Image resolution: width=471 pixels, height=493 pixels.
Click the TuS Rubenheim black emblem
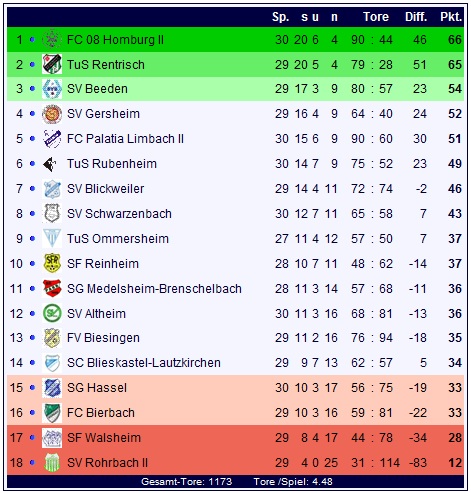[x=50, y=164]
